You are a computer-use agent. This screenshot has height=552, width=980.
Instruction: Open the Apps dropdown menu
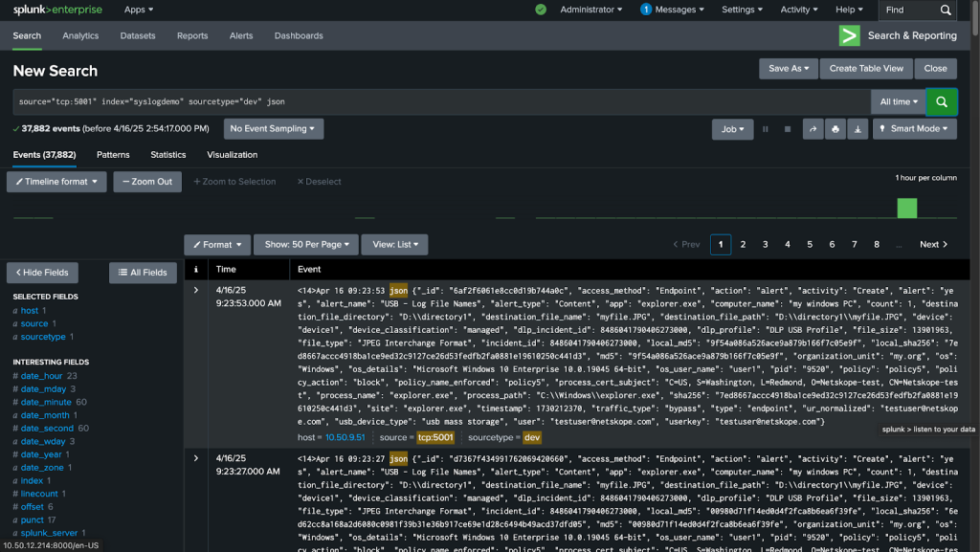pos(139,10)
